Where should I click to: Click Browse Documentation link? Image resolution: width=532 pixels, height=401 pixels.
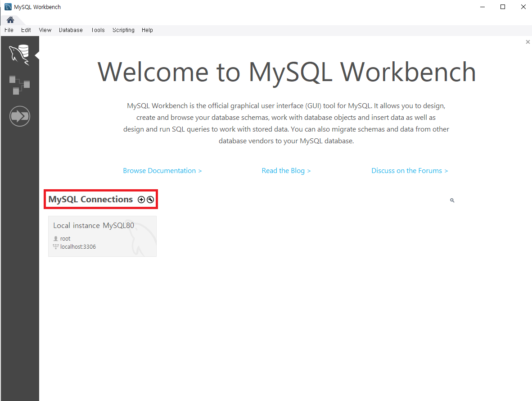(162, 171)
